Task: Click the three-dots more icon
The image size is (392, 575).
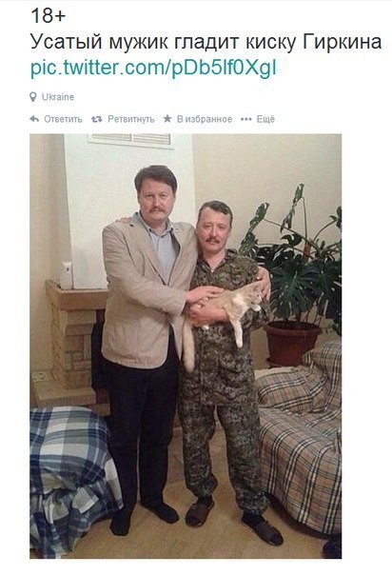Action: pos(246,119)
